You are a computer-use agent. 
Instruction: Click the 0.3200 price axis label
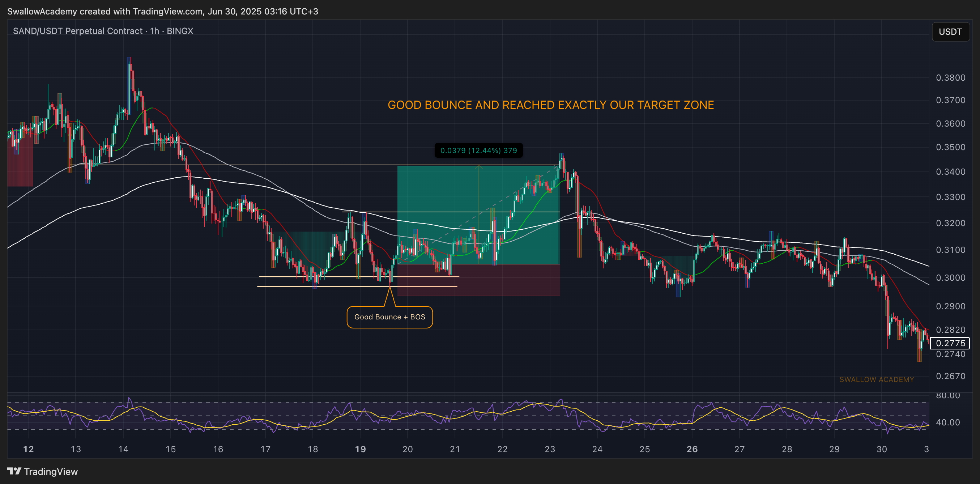pyautogui.click(x=950, y=223)
